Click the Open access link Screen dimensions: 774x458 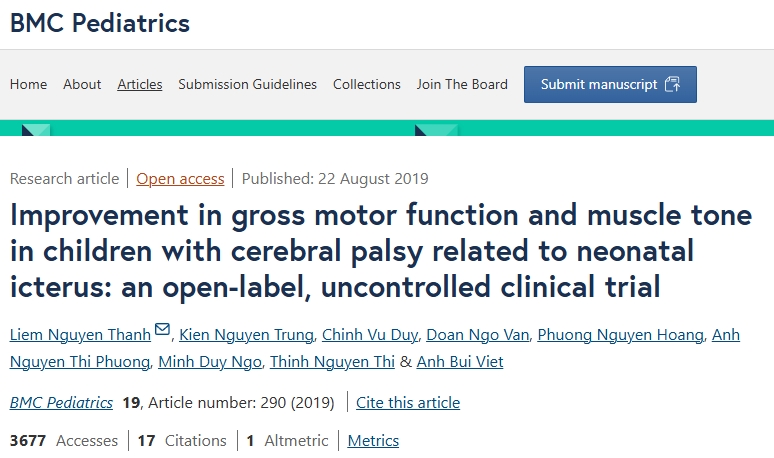click(x=180, y=179)
